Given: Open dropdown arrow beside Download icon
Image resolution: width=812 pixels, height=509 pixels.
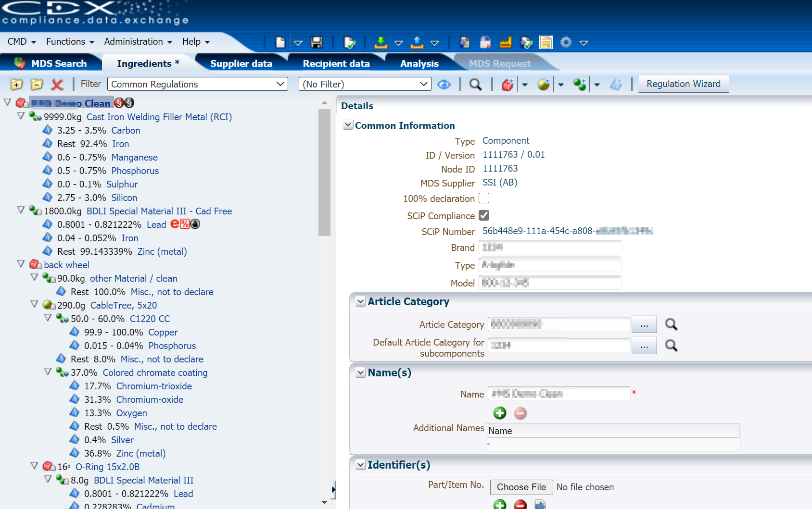Looking at the screenshot, I should [x=399, y=43].
